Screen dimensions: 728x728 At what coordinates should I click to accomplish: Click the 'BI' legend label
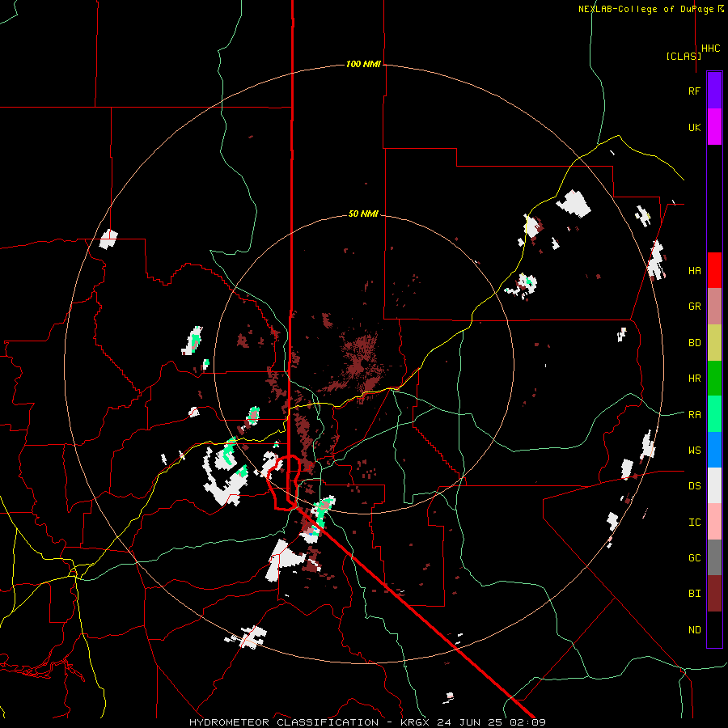(694, 594)
